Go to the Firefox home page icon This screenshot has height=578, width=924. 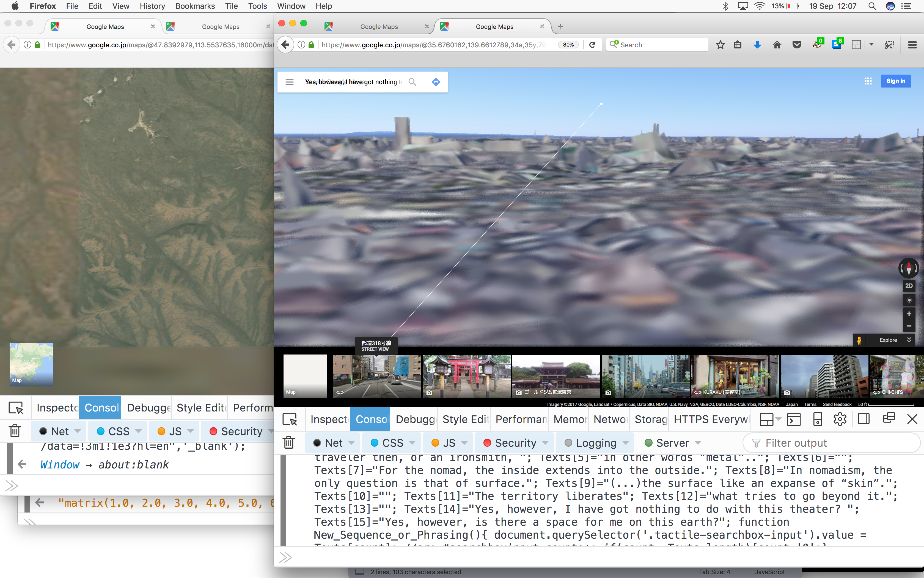pyautogui.click(x=777, y=45)
